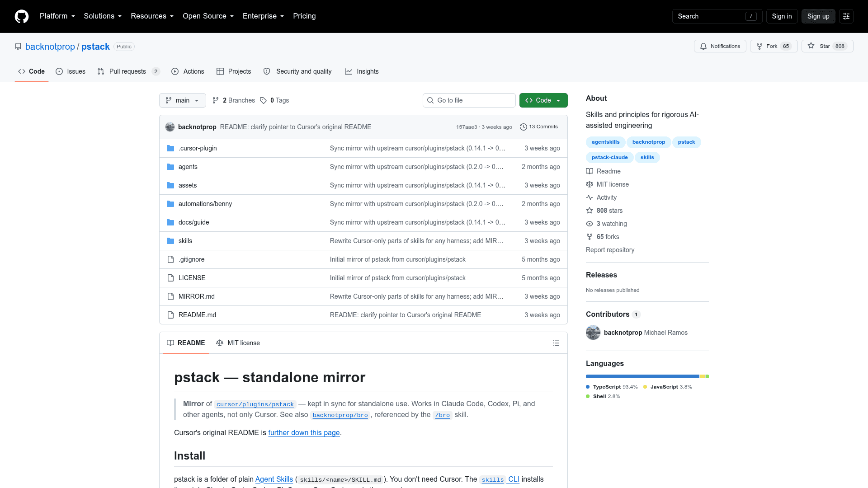868x488 pixels.
Task: Focus the top Search box
Action: 717,16
